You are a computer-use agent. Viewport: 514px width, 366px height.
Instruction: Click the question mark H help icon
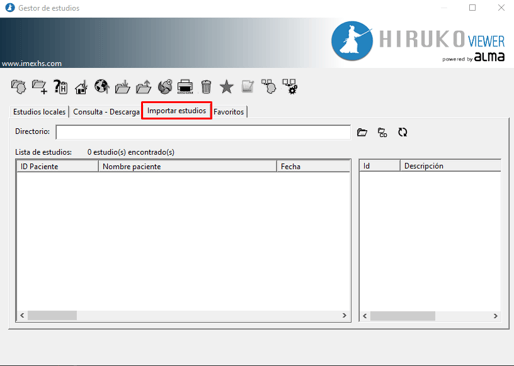coord(60,87)
